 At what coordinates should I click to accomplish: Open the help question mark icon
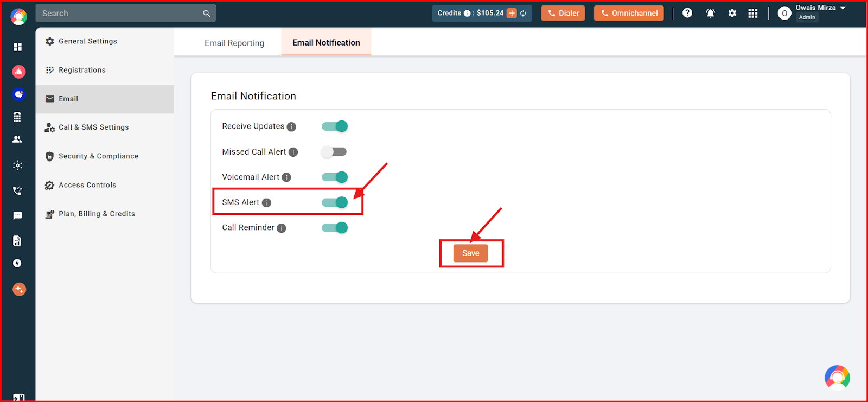tap(687, 13)
